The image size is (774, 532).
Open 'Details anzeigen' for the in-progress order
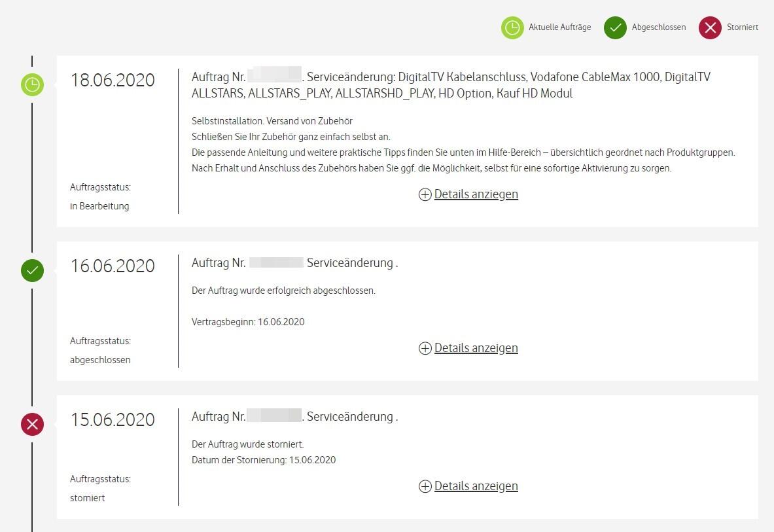(x=476, y=194)
